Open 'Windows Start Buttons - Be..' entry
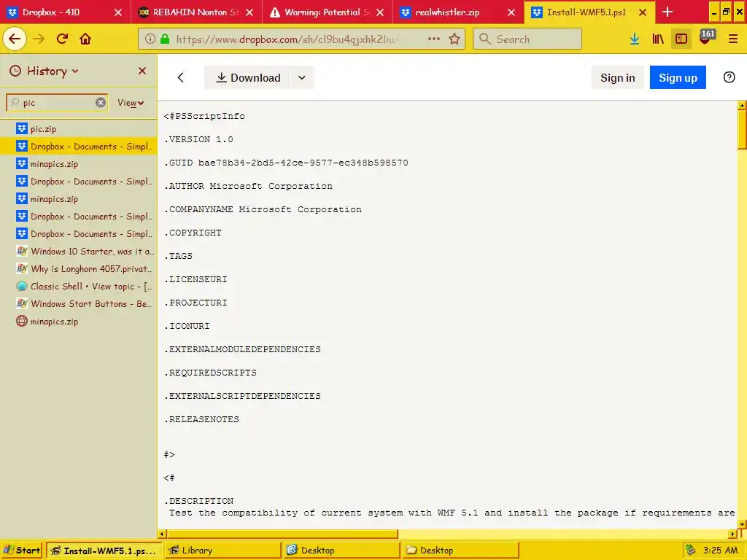This screenshot has height=560, width=747. (x=79, y=304)
